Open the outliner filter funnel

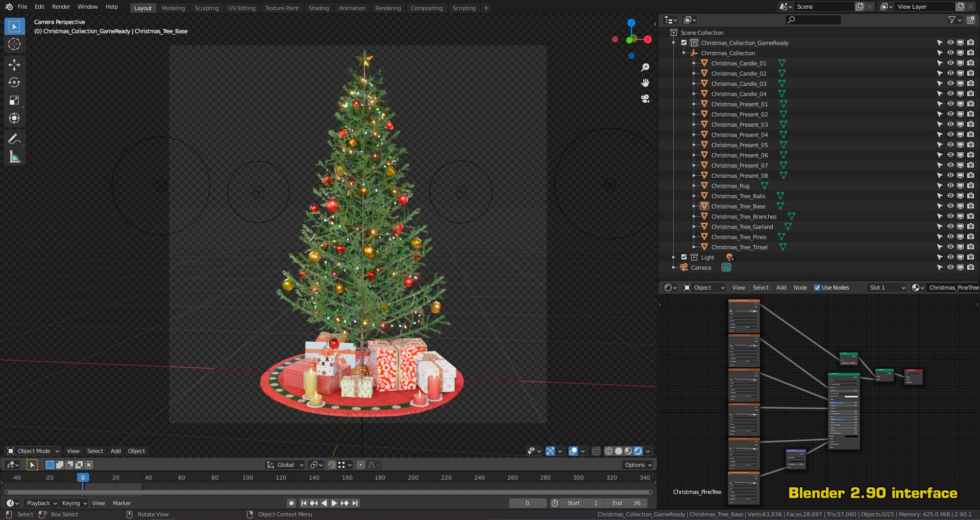[952, 20]
